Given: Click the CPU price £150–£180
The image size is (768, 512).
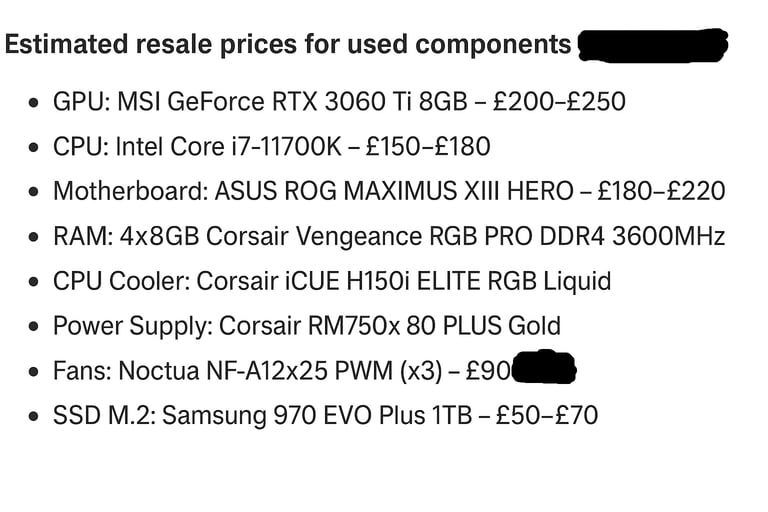Looking at the screenshot, I should click(428, 146).
